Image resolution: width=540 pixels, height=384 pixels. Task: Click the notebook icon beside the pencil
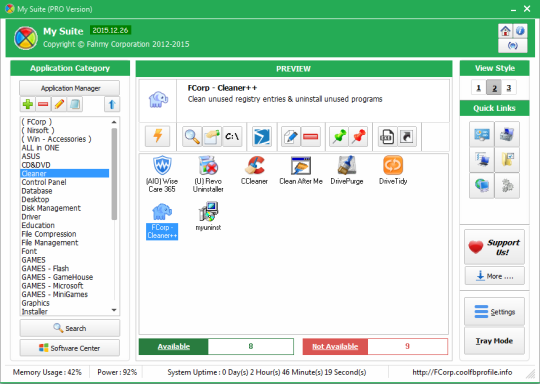click(75, 104)
